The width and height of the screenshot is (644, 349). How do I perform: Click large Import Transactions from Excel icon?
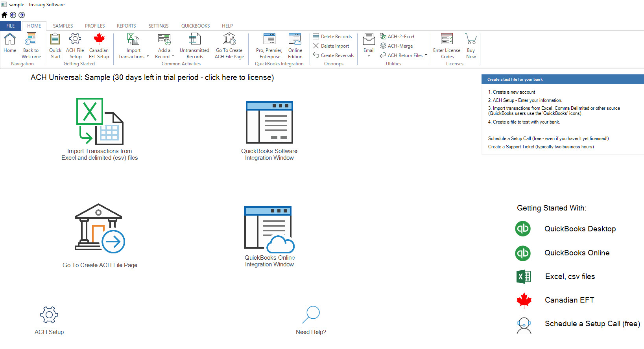point(100,121)
